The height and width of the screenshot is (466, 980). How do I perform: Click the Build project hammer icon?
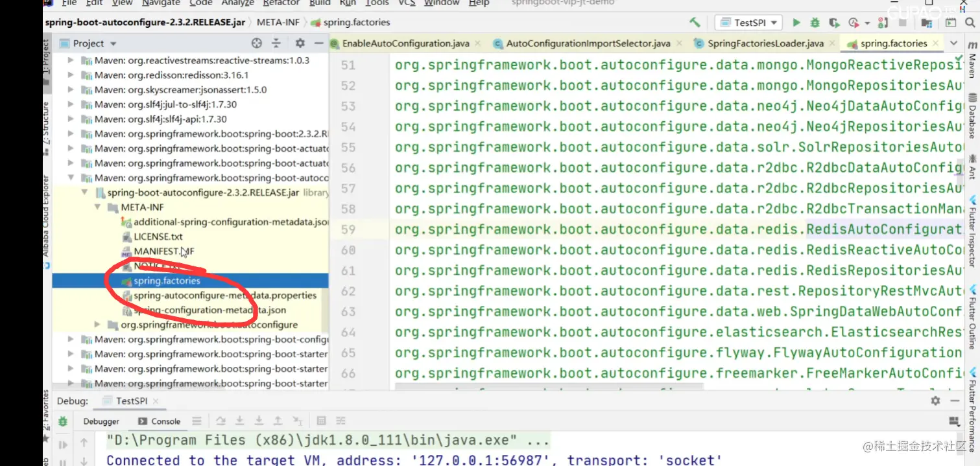point(695,23)
